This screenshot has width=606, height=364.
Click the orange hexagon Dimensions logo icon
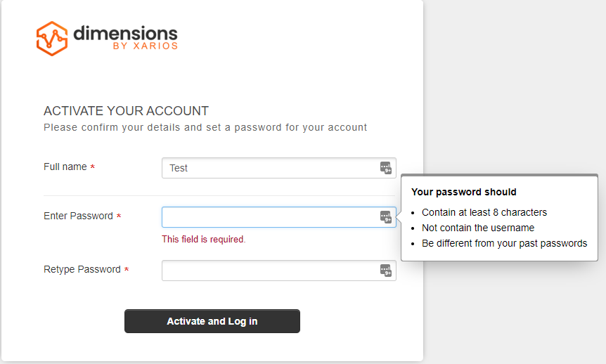click(52, 38)
